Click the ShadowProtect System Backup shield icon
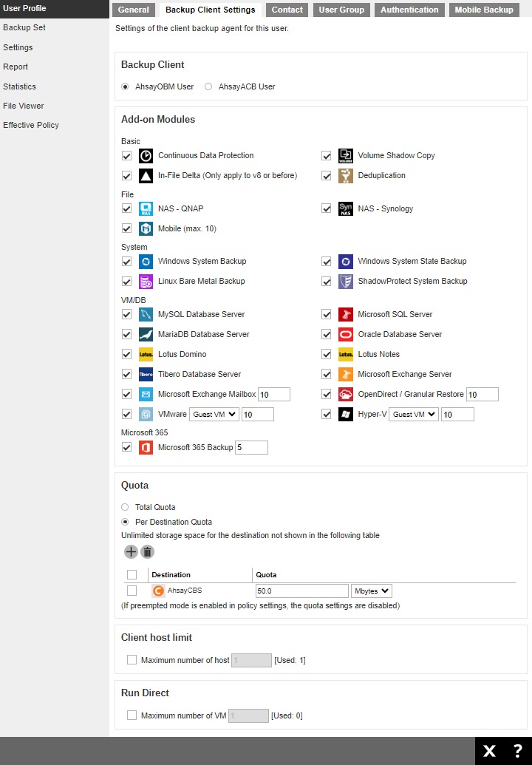 [x=346, y=282]
